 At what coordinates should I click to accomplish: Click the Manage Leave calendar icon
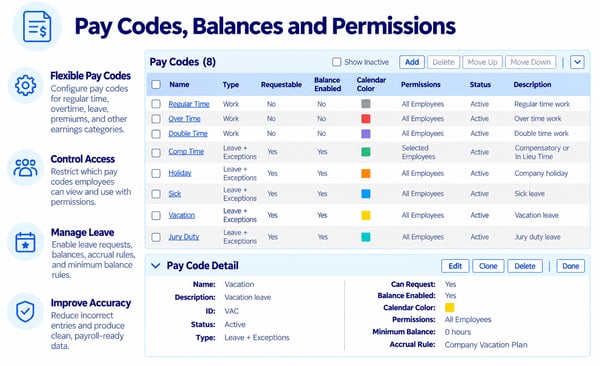click(25, 242)
